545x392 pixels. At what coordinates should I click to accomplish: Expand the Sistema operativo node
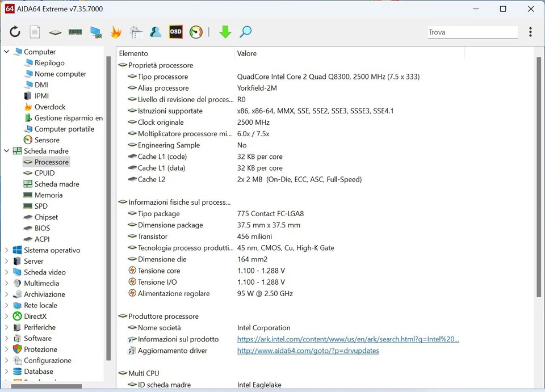[7, 250]
